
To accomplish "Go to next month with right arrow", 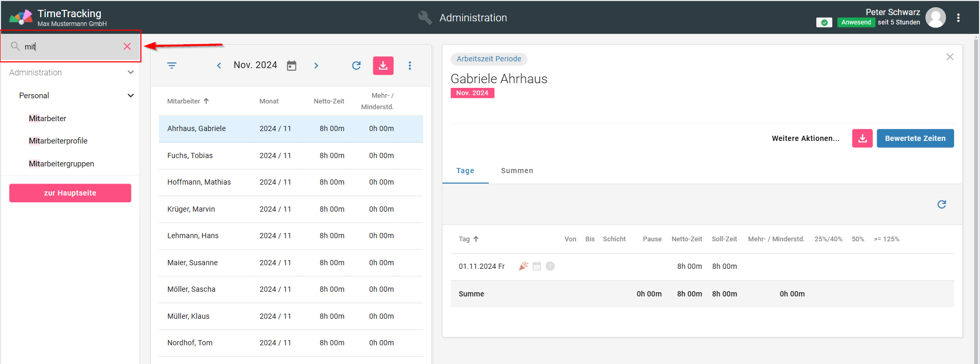I will [316, 66].
